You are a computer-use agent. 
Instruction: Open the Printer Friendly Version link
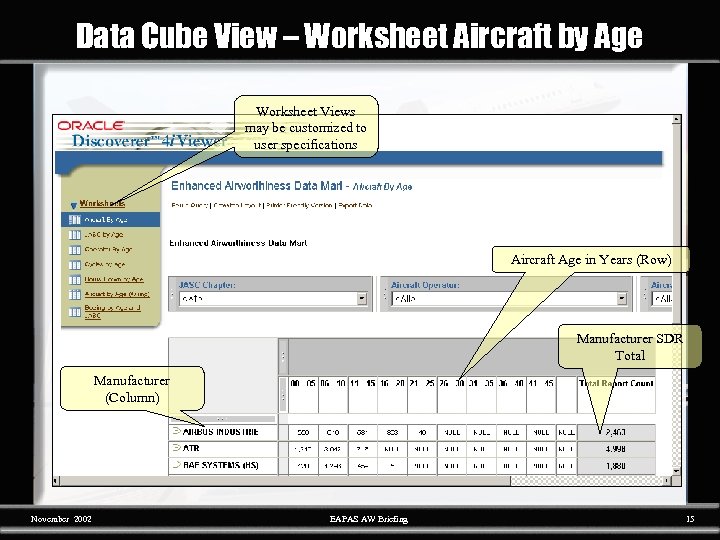tap(299, 205)
